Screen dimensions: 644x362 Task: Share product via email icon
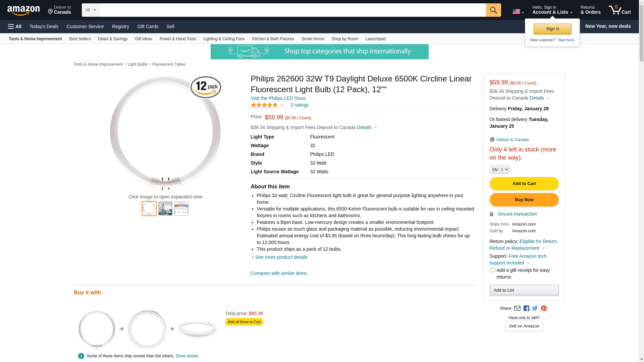[517, 308]
